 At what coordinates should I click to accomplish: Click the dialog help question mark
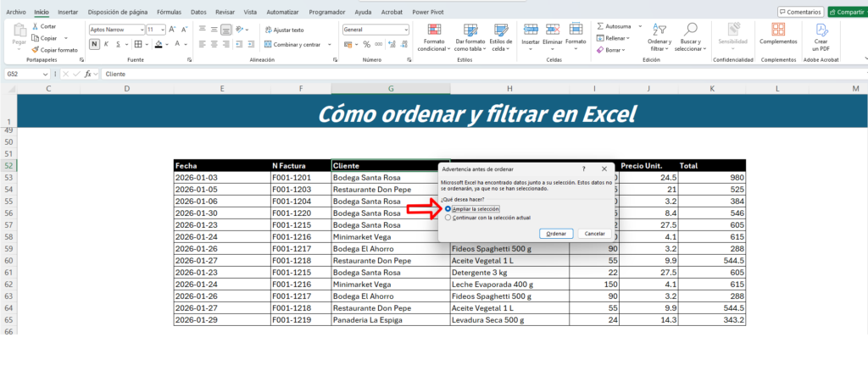point(583,169)
